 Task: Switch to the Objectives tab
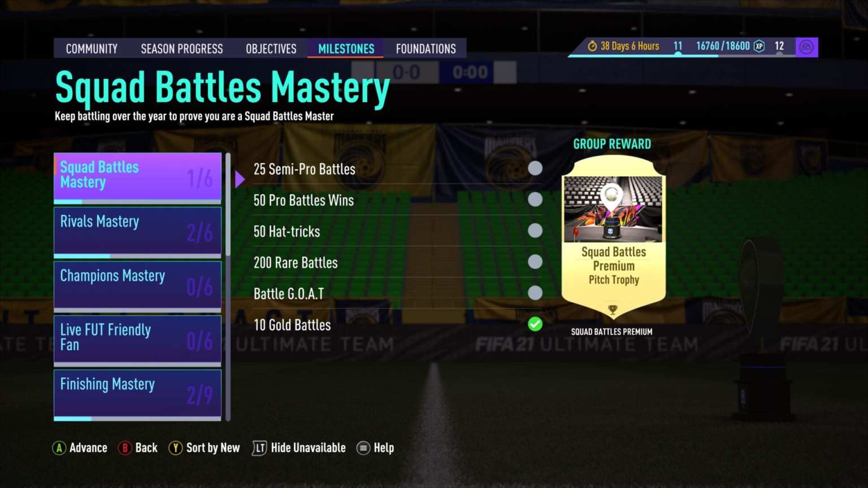point(271,49)
